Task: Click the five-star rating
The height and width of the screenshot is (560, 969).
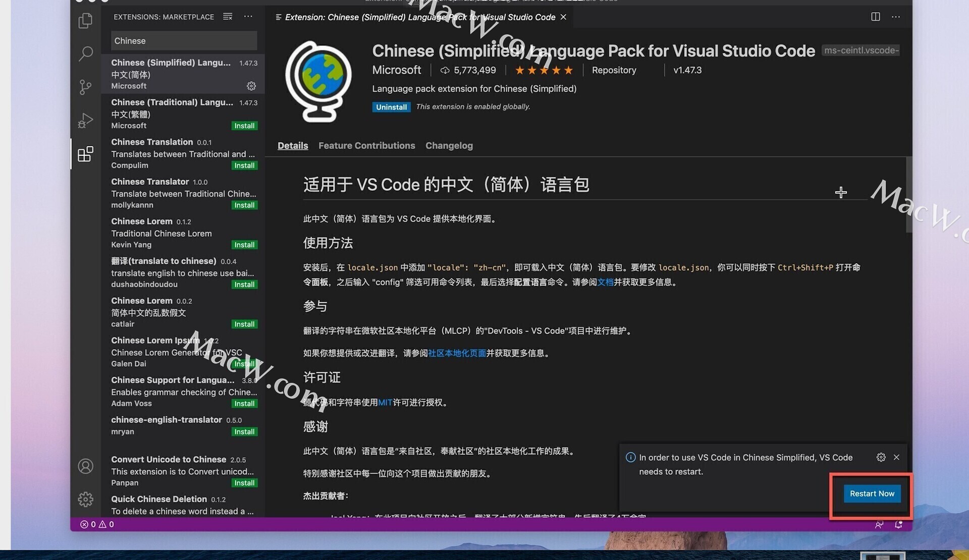Action: (x=544, y=70)
